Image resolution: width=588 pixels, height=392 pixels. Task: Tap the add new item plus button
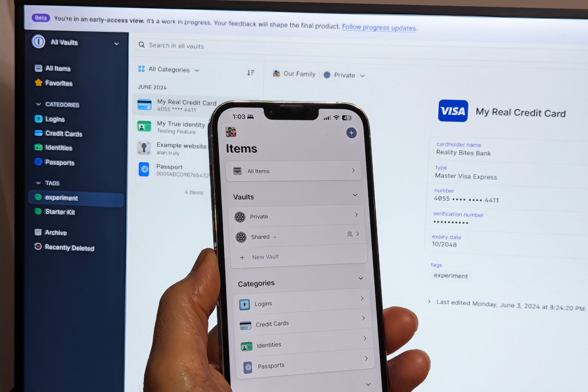click(351, 134)
